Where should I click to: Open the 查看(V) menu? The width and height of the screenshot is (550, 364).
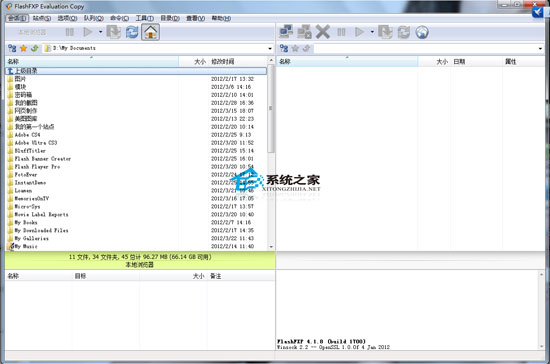(x=195, y=18)
